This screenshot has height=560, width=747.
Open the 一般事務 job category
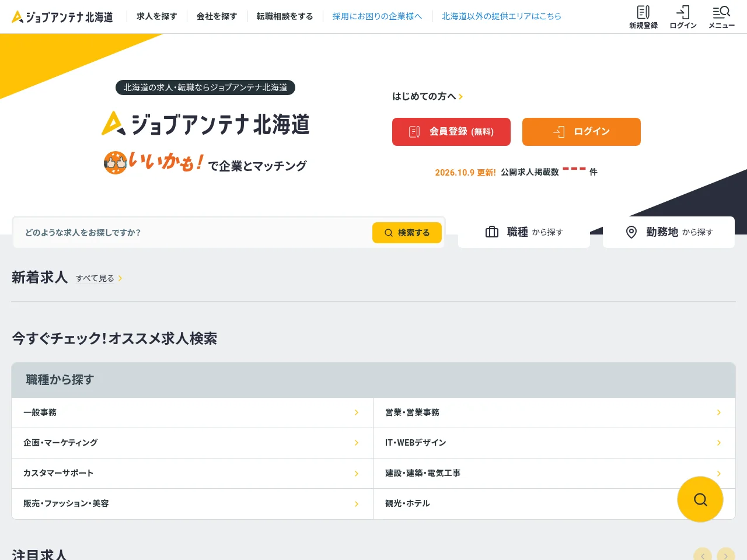[193, 412]
